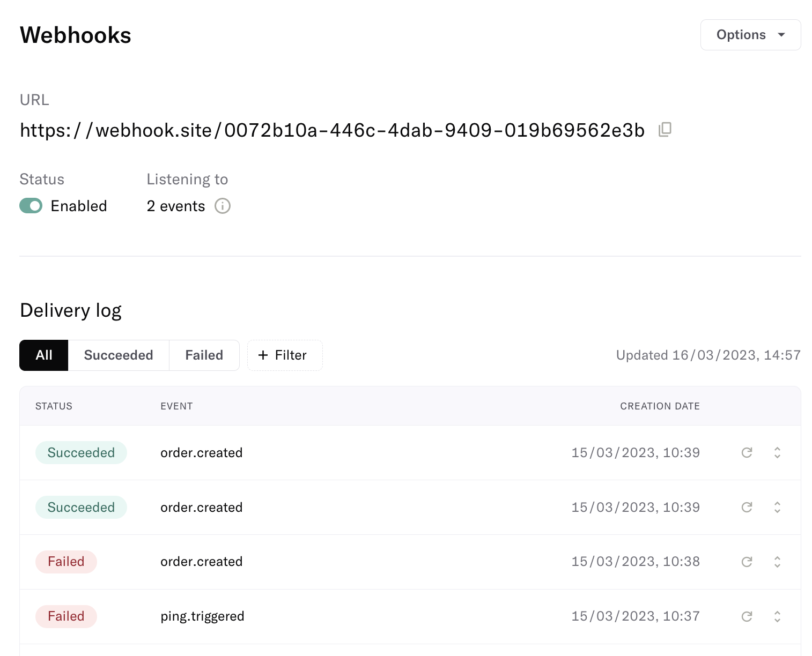Expand the second succeeded order.created row
The image size is (812, 656).
(x=777, y=508)
